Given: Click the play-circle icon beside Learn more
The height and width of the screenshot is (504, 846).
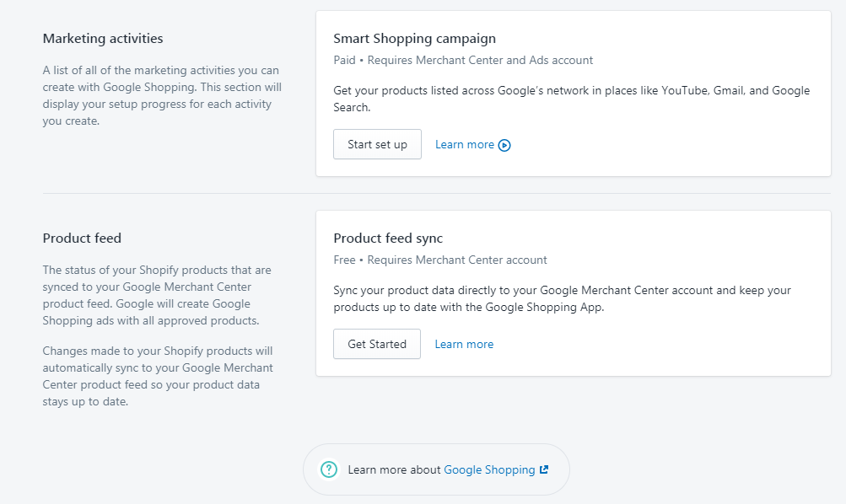Looking at the screenshot, I should (x=504, y=145).
